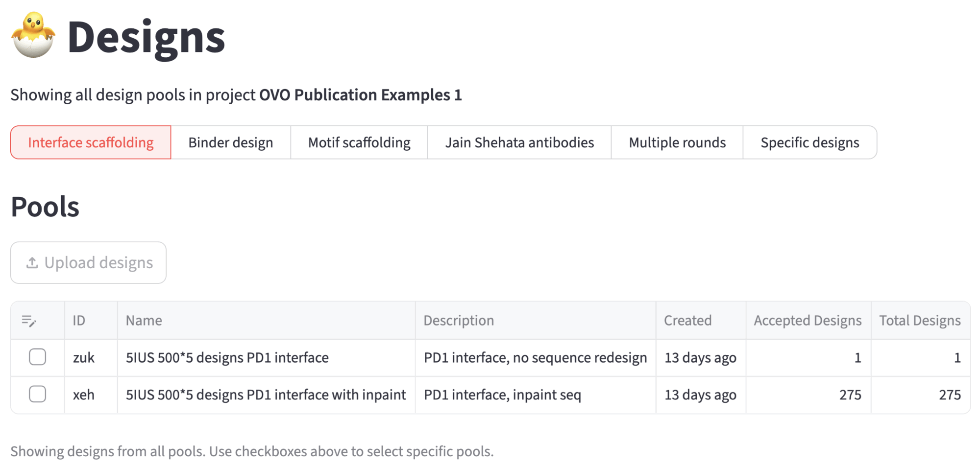Viewport: 980px width, 466px height.
Task: Sort by the Created column header
Action: pos(687,321)
